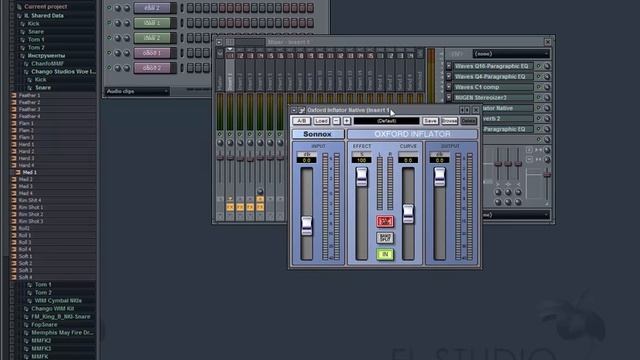Click the EFFECT fader handle
The image size is (640, 360).
click(362, 177)
